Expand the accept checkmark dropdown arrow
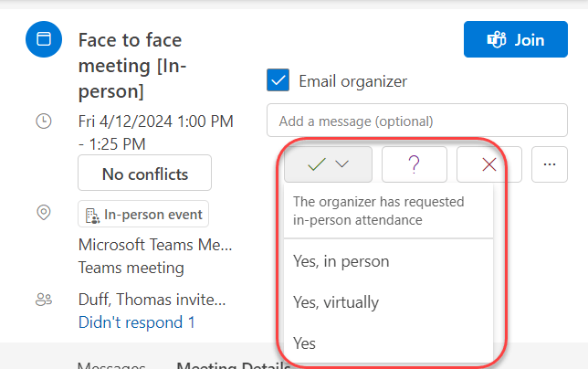The width and height of the screenshot is (588, 369). tap(342, 164)
